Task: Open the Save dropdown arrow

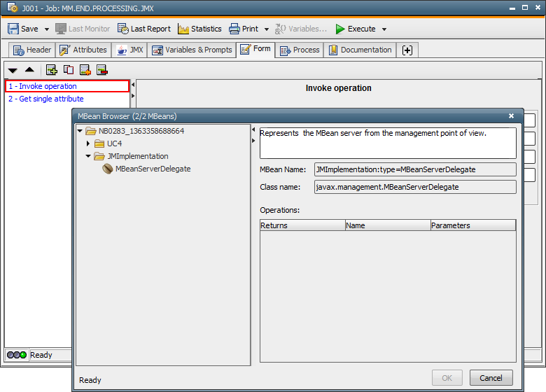Action: [x=47, y=29]
